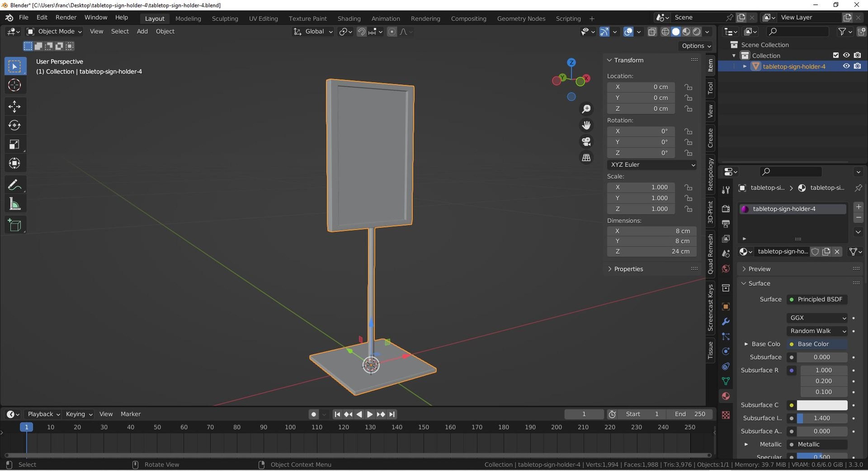Select the Measure tool
Screen dimensions: 868x471
tap(14, 204)
